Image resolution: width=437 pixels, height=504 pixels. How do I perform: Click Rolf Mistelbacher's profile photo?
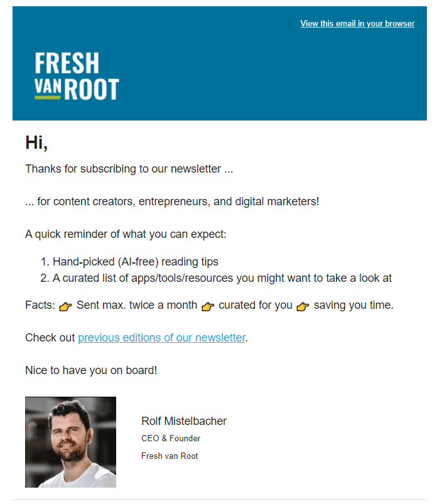(70, 442)
